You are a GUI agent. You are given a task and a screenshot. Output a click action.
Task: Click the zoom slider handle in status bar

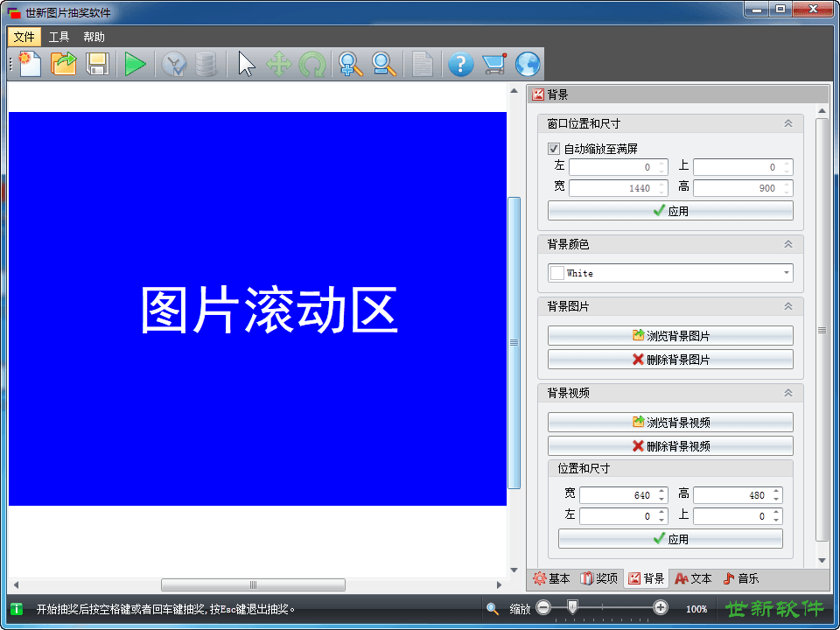tap(572, 607)
